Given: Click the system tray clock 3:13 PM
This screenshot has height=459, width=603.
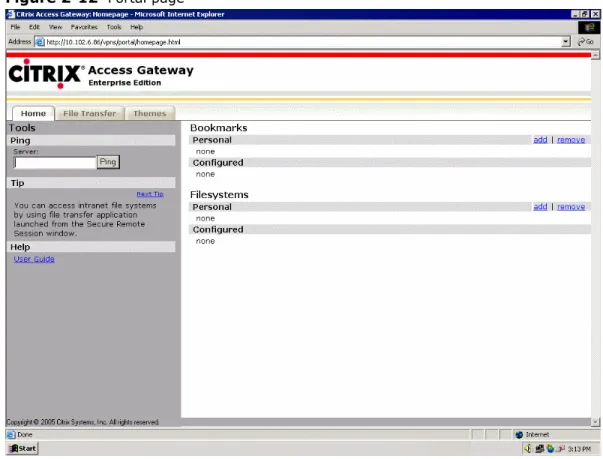Looking at the screenshot, I should [579, 449].
